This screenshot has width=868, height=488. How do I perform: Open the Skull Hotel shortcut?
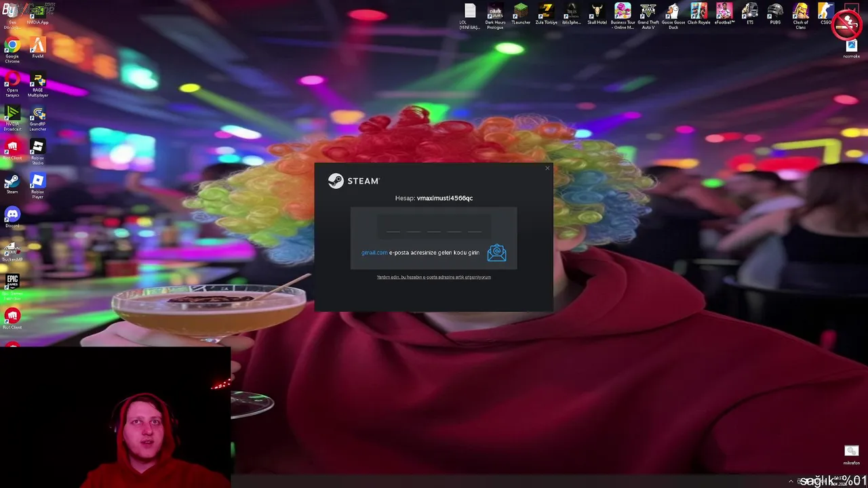pos(597,14)
